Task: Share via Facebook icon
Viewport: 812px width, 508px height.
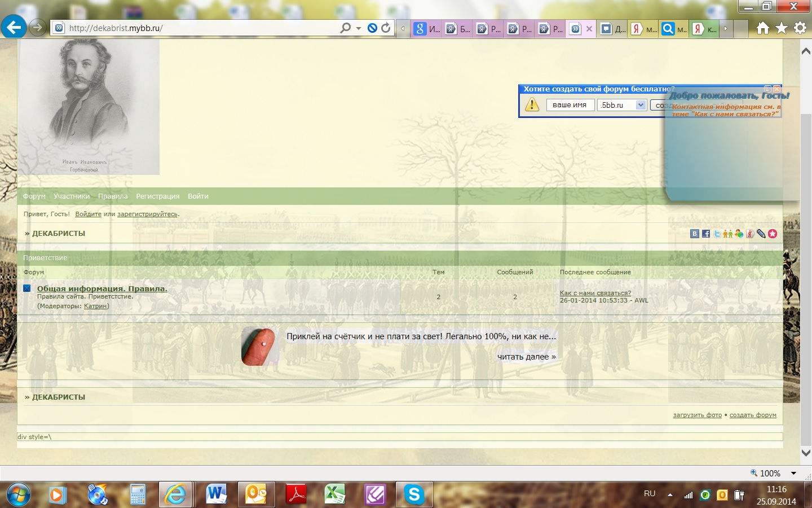Action: [x=705, y=234]
